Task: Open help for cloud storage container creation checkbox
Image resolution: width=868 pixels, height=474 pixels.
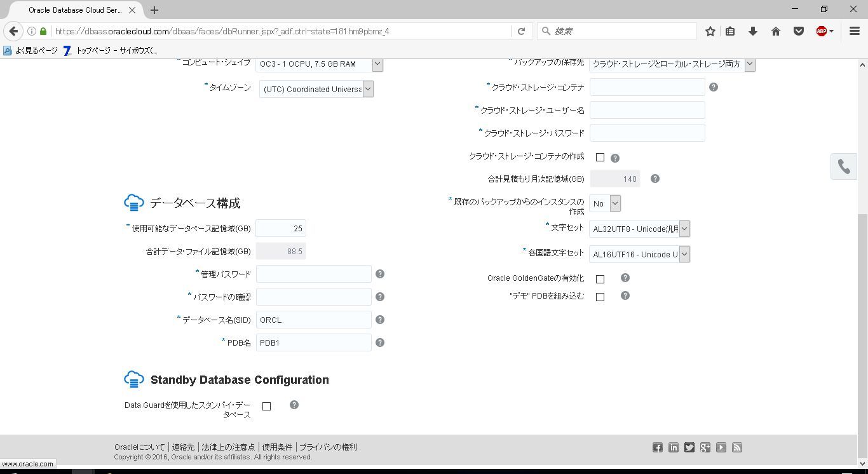Action: (x=615, y=158)
